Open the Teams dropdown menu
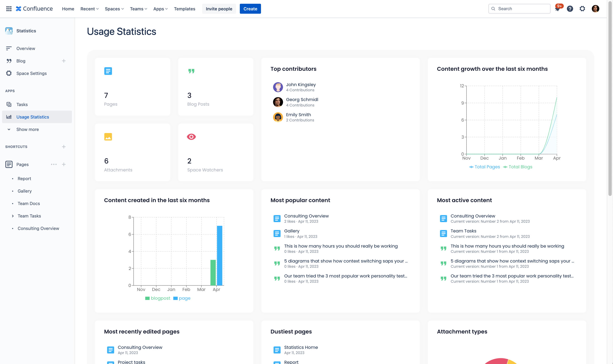613x364 pixels. tap(139, 9)
